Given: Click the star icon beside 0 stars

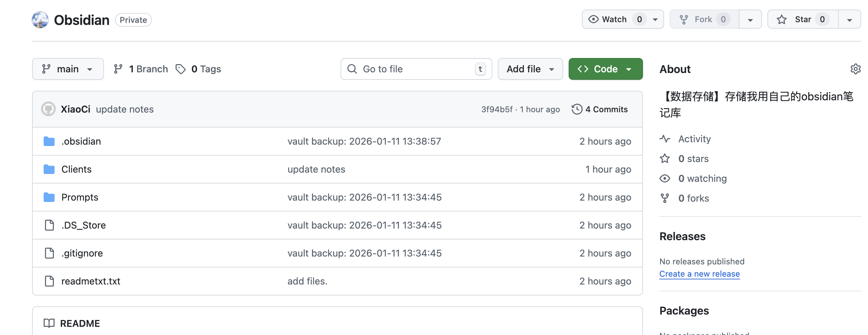Looking at the screenshot, I should point(665,159).
